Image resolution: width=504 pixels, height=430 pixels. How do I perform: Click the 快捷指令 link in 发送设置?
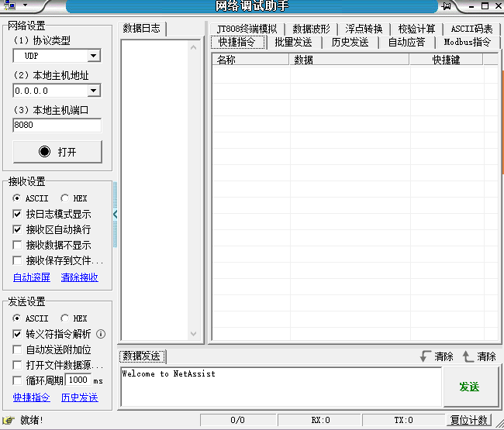point(32,397)
